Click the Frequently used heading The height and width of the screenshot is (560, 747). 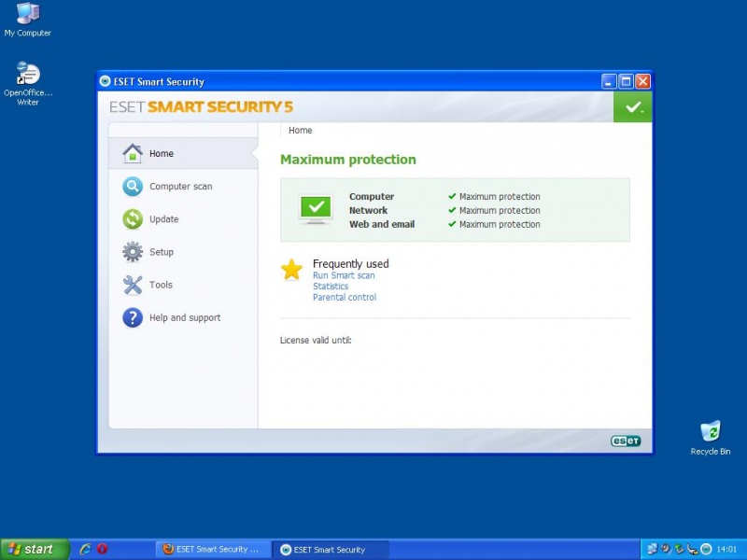[351, 263]
